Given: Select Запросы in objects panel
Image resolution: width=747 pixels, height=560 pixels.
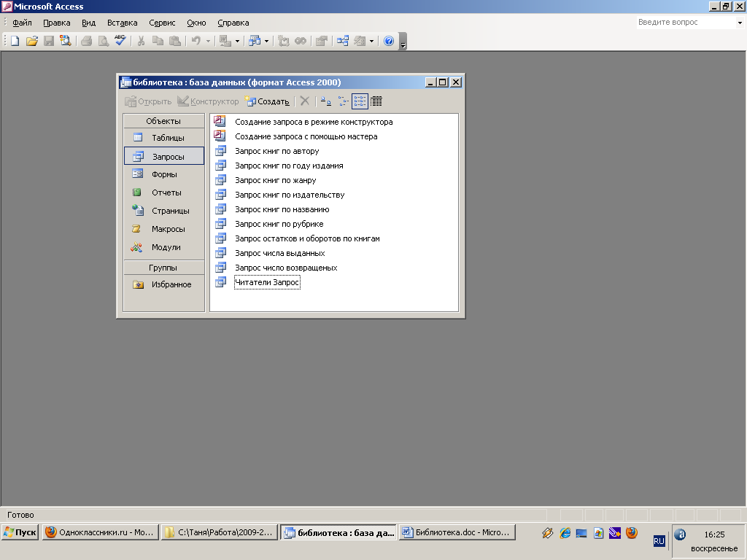Looking at the screenshot, I should click(164, 156).
